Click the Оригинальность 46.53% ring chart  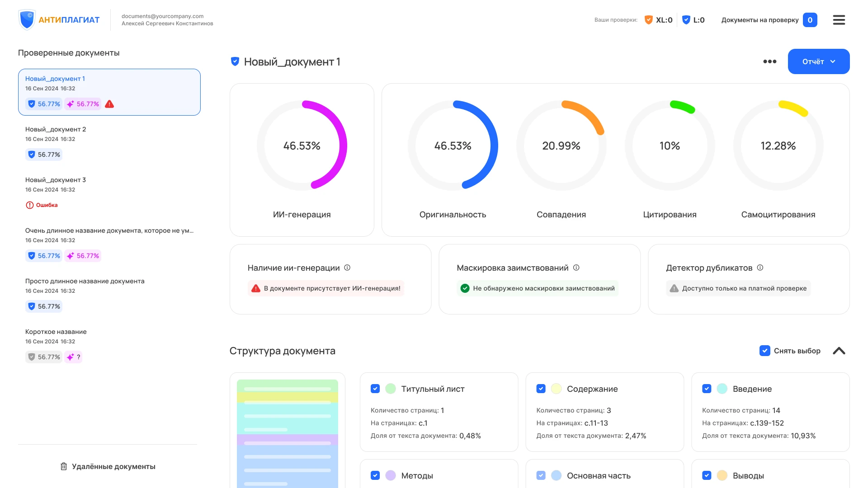point(453,145)
